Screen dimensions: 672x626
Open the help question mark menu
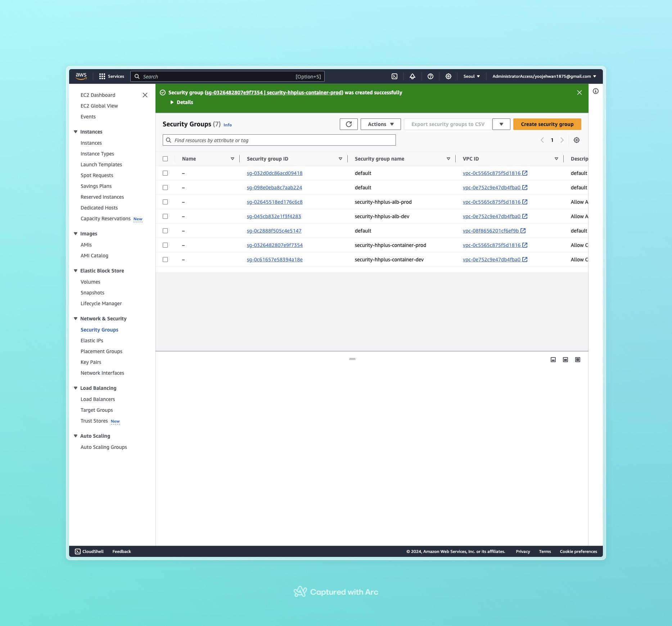(430, 76)
